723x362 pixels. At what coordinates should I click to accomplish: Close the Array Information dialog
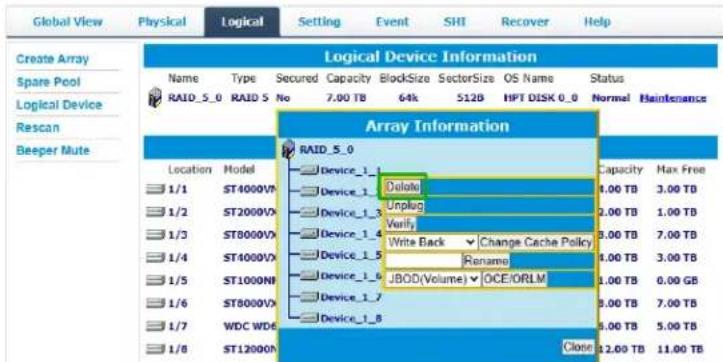tap(577, 347)
